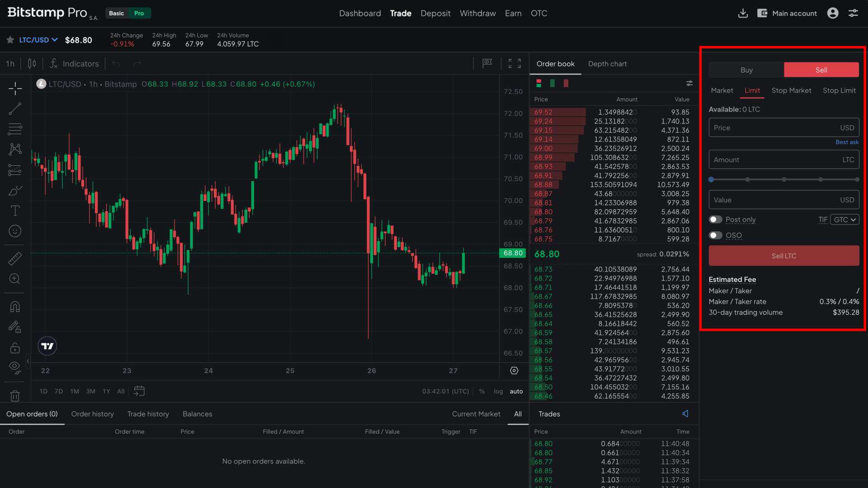Switch interface to Basic mode
The height and width of the screenshot is (488, 868).
(117, 13)
